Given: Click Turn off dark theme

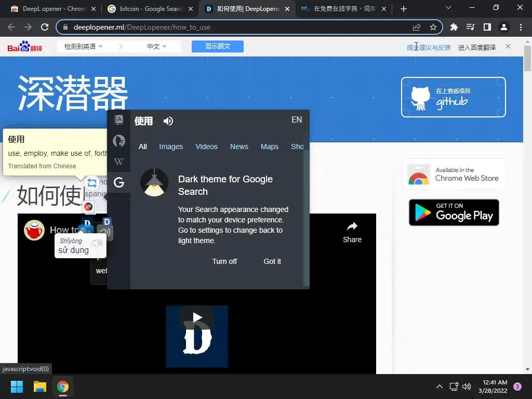Looking at the screenshot, I should pyautogui.click(x=224, y=262).
